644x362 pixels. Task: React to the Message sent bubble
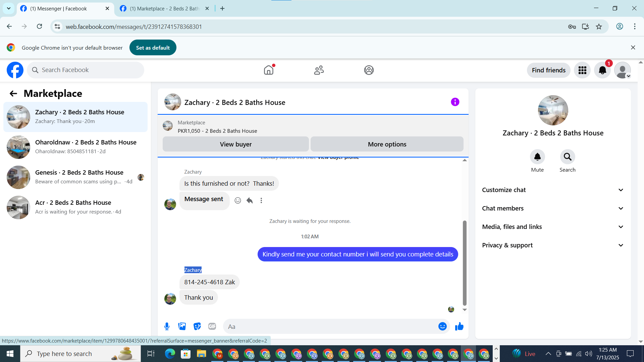[238, 200]
